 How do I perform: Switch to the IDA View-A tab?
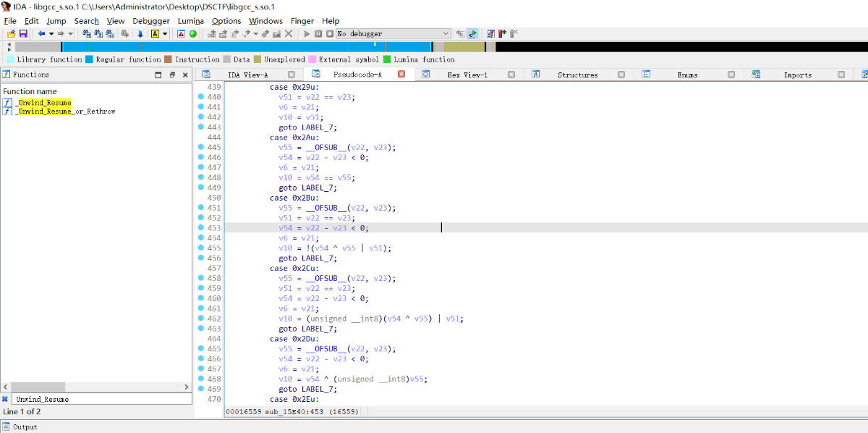click(x=247, y=75)
